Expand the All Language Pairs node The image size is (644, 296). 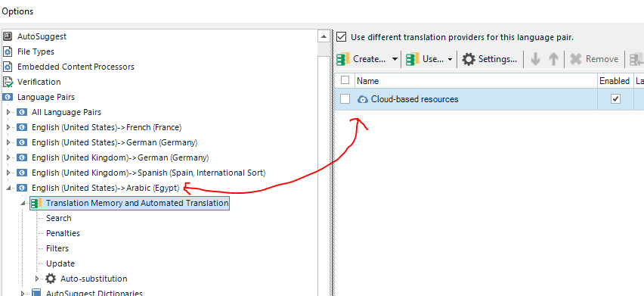(8, 112)
